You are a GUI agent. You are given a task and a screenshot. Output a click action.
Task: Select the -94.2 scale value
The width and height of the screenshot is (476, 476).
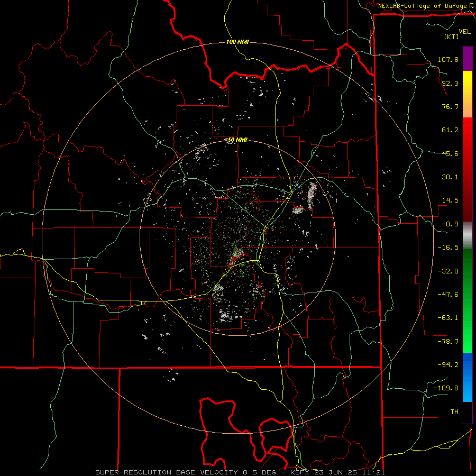pos(448,365)
